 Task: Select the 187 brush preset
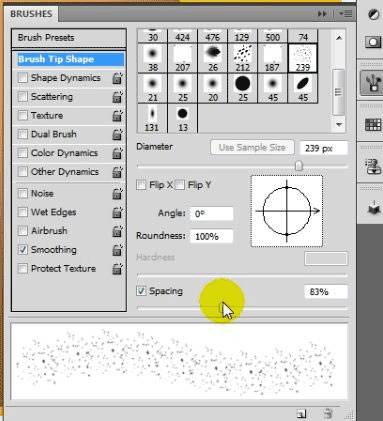tap(272, 58)
